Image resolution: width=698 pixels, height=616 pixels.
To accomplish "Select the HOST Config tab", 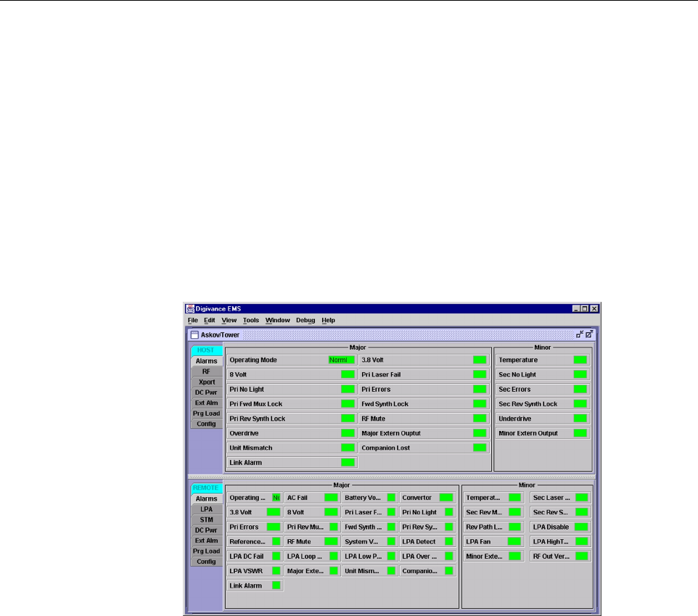I will [207, 424].
